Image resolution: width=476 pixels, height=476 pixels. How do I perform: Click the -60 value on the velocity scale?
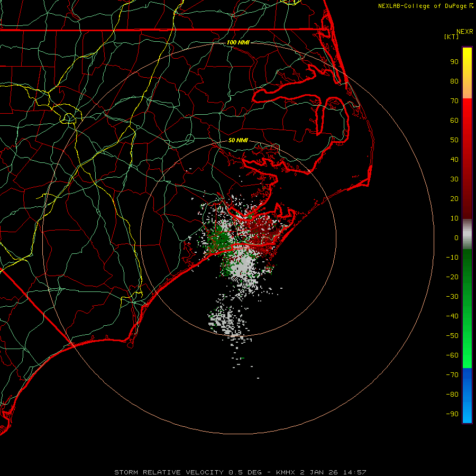pos(452,355)
